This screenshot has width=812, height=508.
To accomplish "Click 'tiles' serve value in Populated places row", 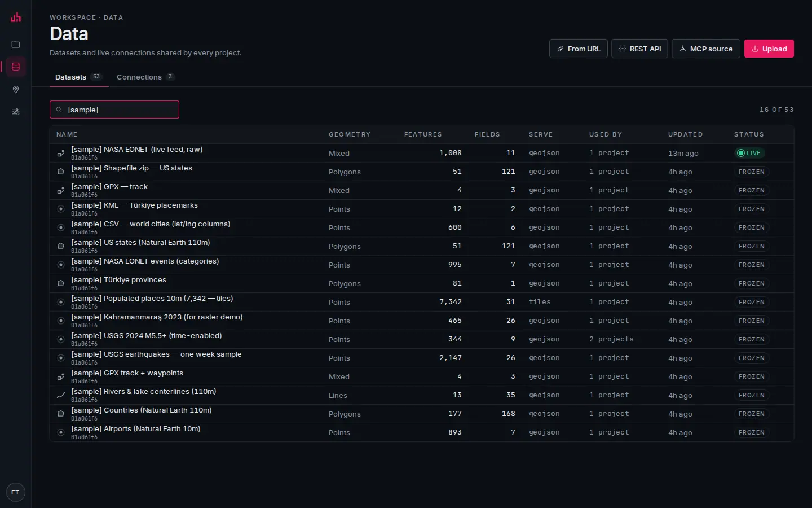I will [x=540, y=302].
